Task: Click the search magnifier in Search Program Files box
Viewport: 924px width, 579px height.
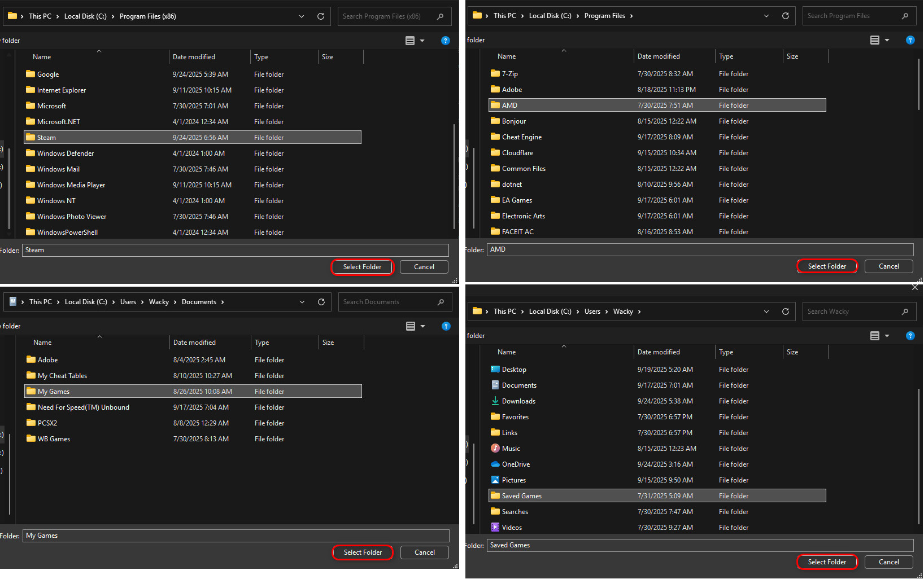Action: [905, 16]
